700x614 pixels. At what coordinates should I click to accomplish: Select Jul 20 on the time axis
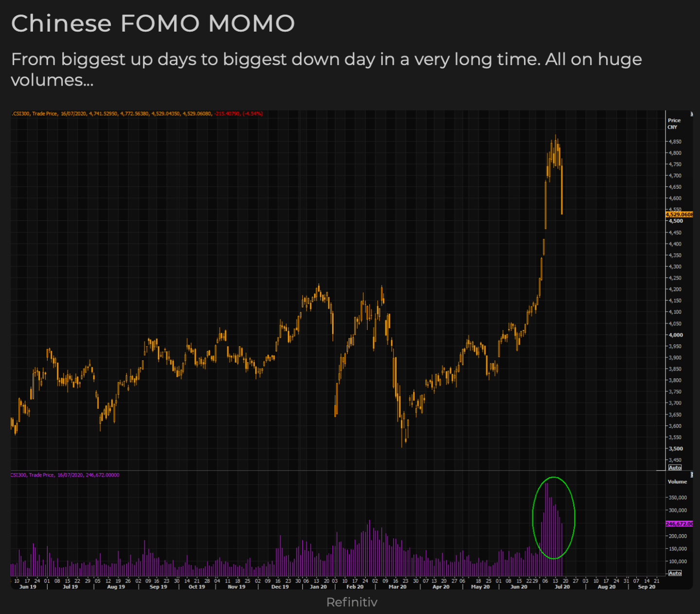[562, 587]
